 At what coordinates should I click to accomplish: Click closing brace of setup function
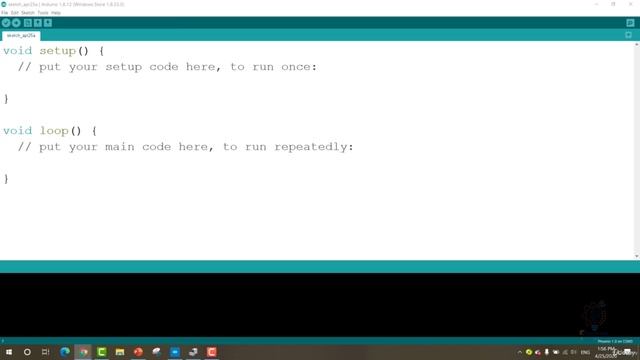6,99
